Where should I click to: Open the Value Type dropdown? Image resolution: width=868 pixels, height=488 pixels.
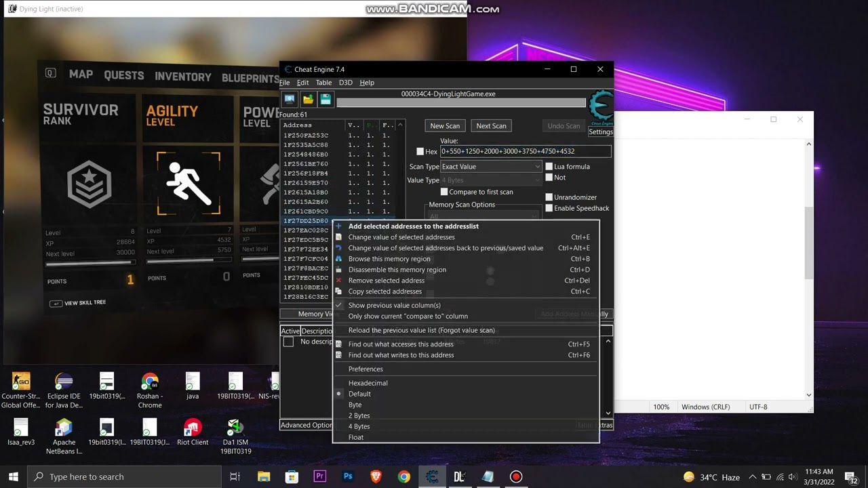pos(491,180)
